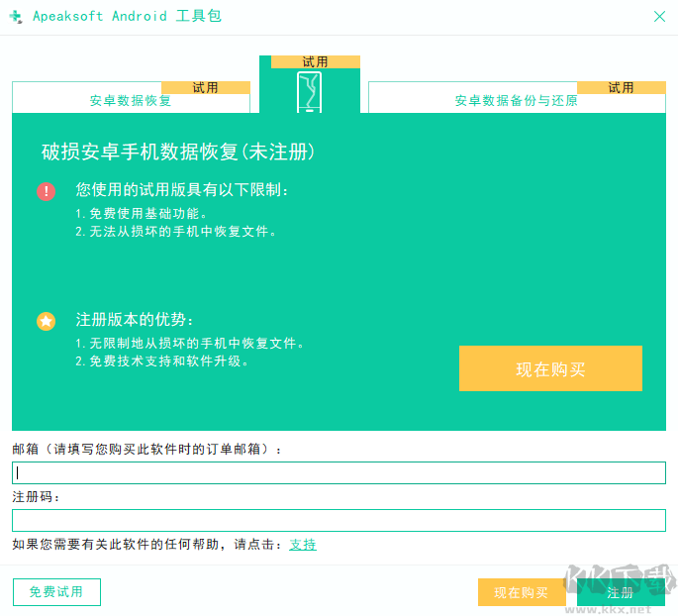Click text 注册版本的优势:
The image size is (678, 616).
(x=134, y=320)
